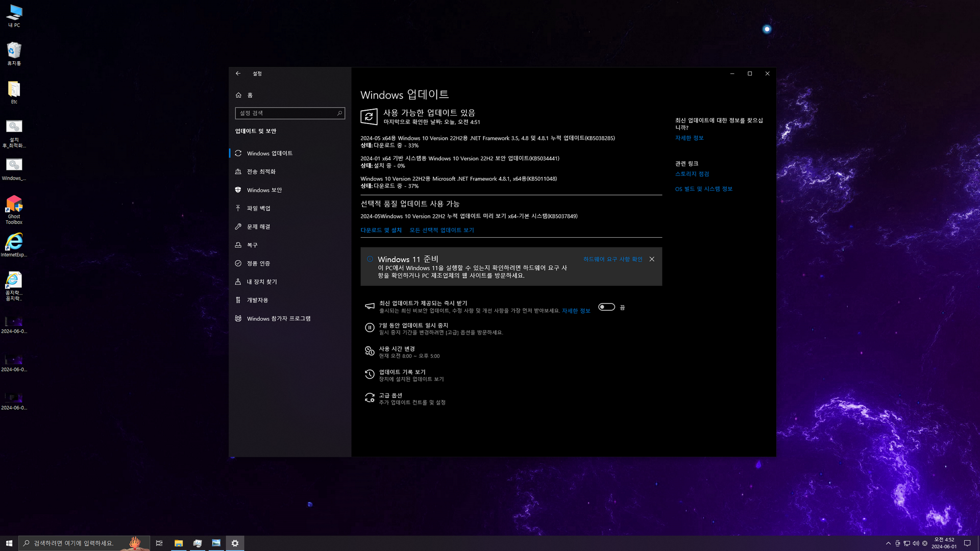Toggle get latest updates immediately switch
980x551 pixels.
(606, 307)
